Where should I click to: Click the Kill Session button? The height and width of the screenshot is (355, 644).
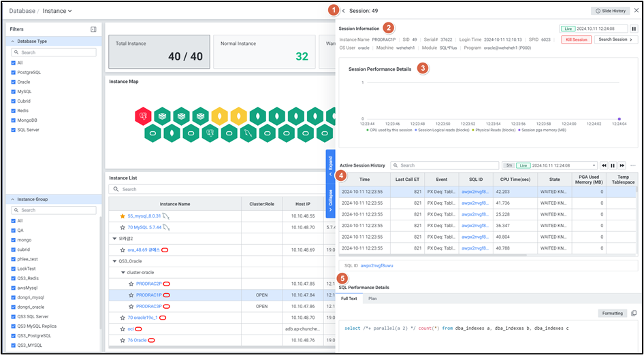pyautogui.click(x=576, y=39)
